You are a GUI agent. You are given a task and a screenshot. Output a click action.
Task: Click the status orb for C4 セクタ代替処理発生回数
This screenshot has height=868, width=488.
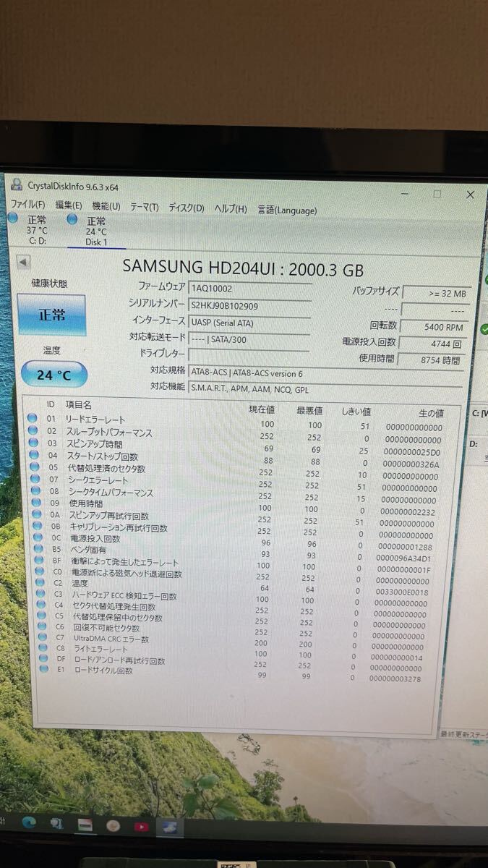pyautogui.click(x=40, y=605)
